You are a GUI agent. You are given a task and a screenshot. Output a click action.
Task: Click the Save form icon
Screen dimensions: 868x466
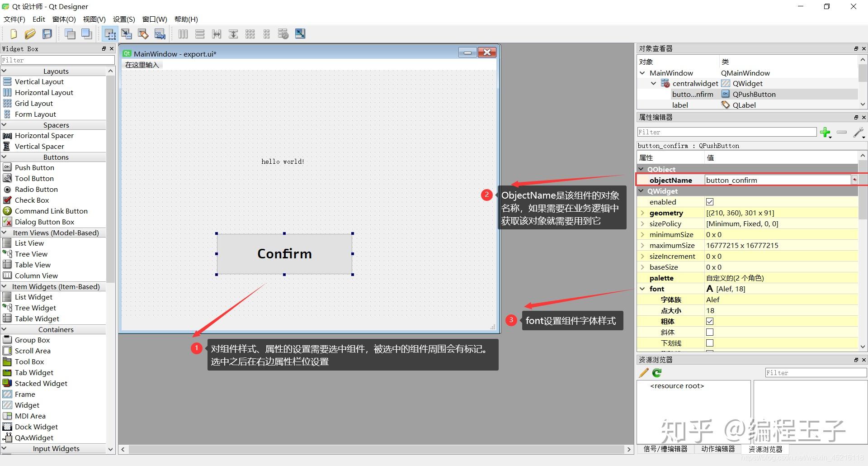click(47, 33)
